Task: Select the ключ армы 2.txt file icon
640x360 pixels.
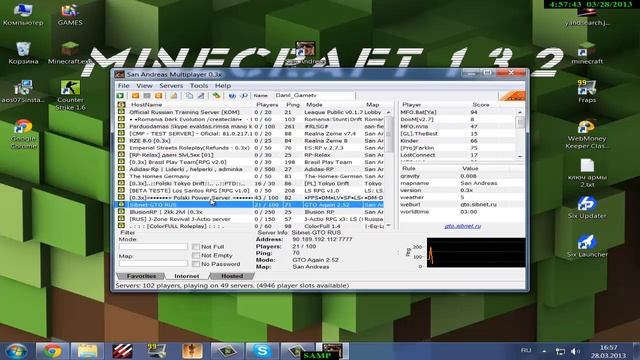Action: coord(587,173)
